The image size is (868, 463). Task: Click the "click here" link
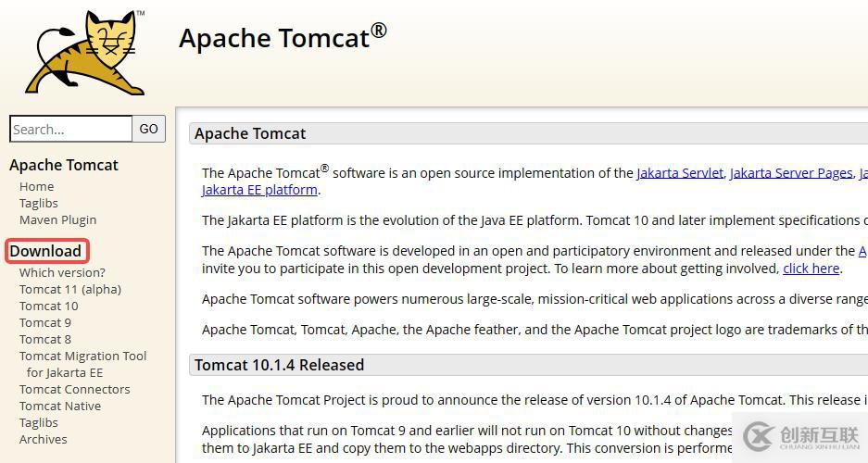(811, 269)
